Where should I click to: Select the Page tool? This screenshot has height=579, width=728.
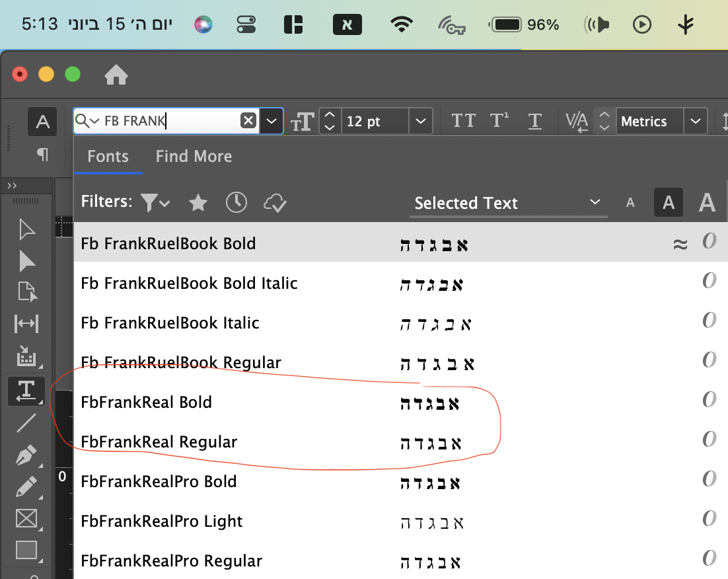[26, 292]
